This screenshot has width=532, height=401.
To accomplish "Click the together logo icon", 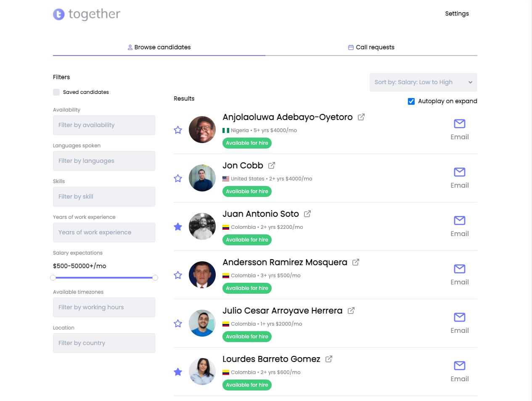I will pyautogui.click(x=59, y=14).
